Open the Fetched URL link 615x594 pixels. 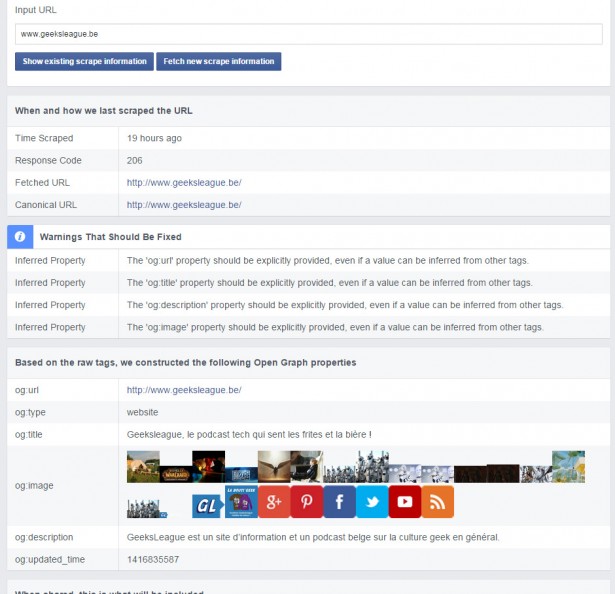pyautogui.click(x=184, y=183)
